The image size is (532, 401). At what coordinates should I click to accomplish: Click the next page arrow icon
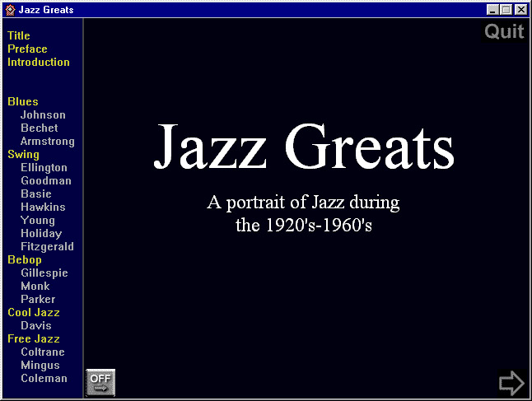(x=511, y=384)
